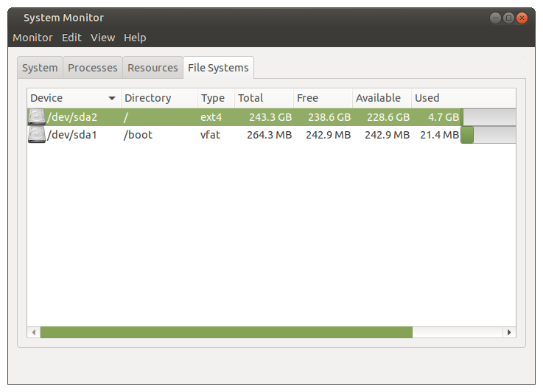543x392 pixels.
Task: Toggle sort arrow on Device column
Action: pyautogui.click(x=111, y=98)
